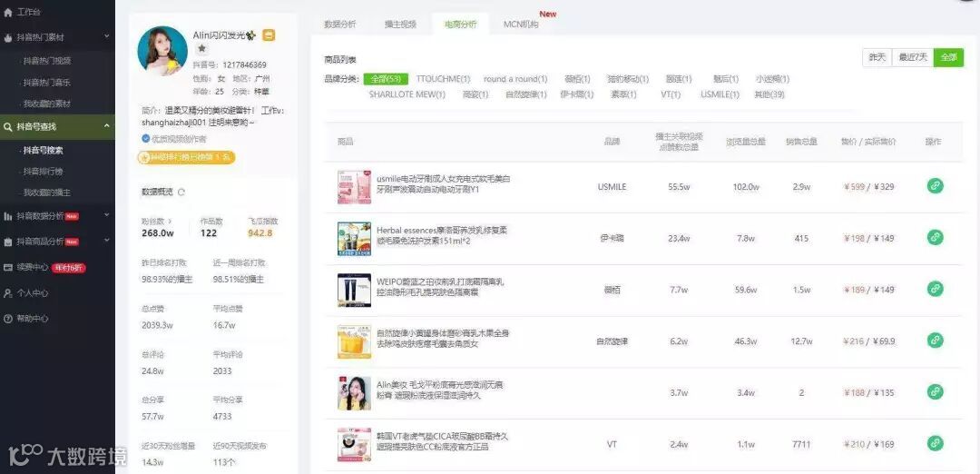Click the green link icon in the Herbal essences row
The image size is (980, 474).
pos(935,238)
